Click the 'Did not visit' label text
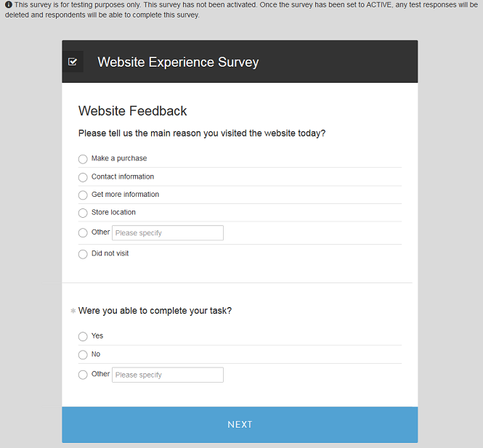 click(x=110, y=253)
